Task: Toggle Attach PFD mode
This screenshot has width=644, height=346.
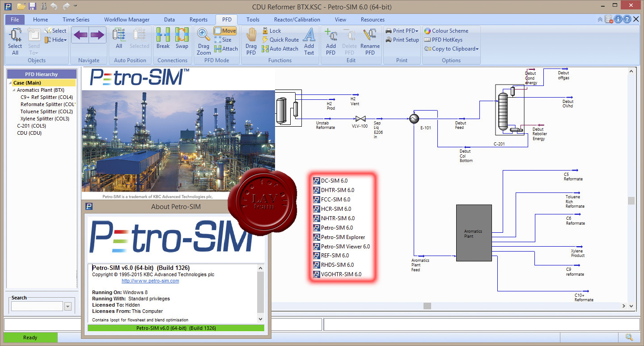Action: (226, 49)
